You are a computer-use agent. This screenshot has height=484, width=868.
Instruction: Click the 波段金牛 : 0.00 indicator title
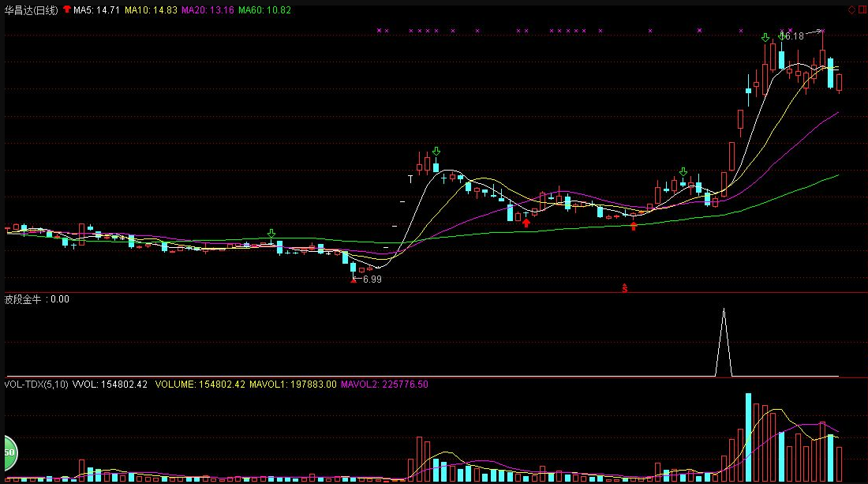tap(37, 299)
